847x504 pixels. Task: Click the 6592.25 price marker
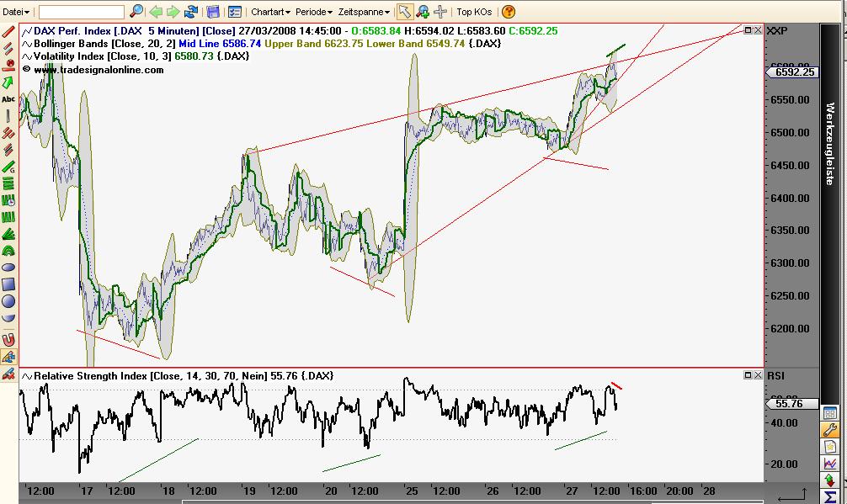coord(792,72)
